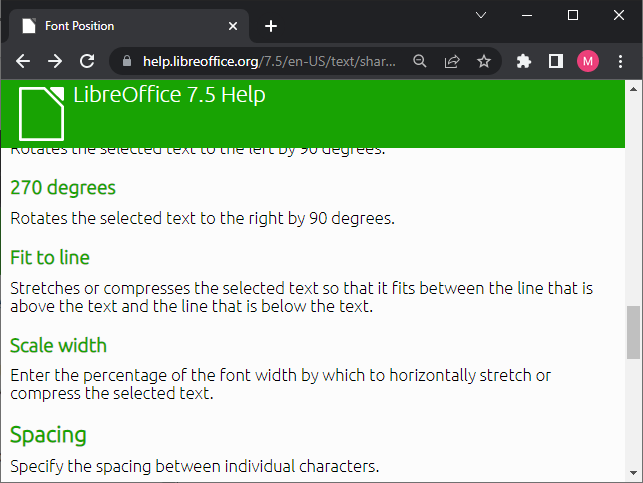Select the Font Position tab

tap(128, 26)
